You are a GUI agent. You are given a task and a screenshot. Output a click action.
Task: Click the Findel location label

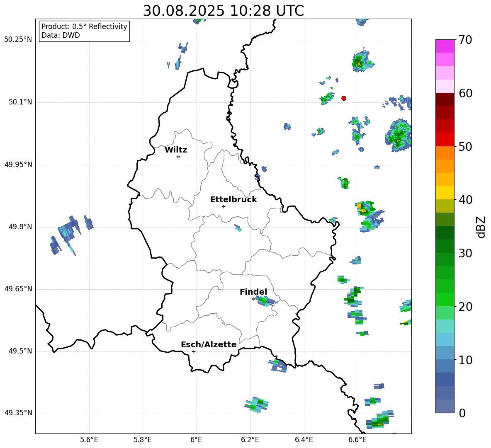pyautogui.click(x=253, y=292)
